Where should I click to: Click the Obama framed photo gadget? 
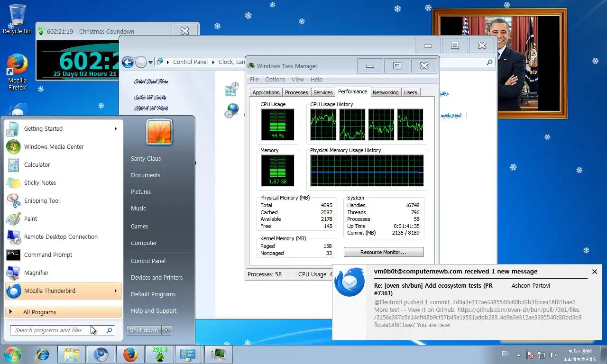point(500,64)
